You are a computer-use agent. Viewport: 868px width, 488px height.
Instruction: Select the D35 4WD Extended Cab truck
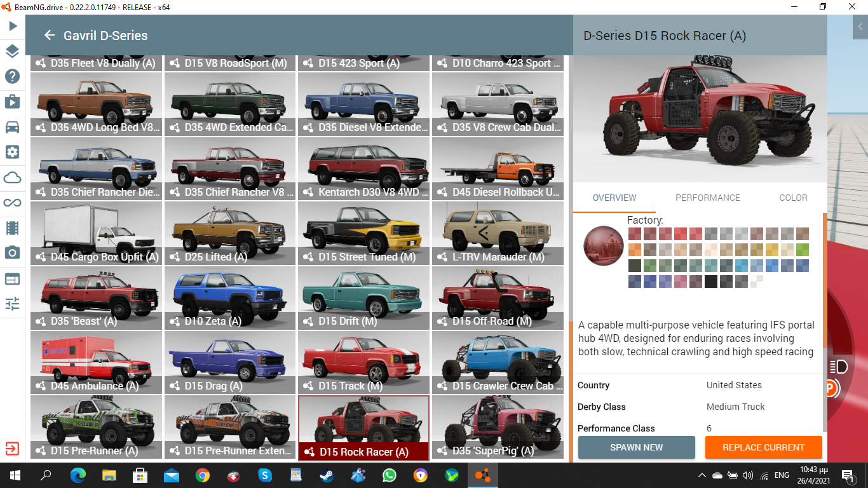(231, 104)
